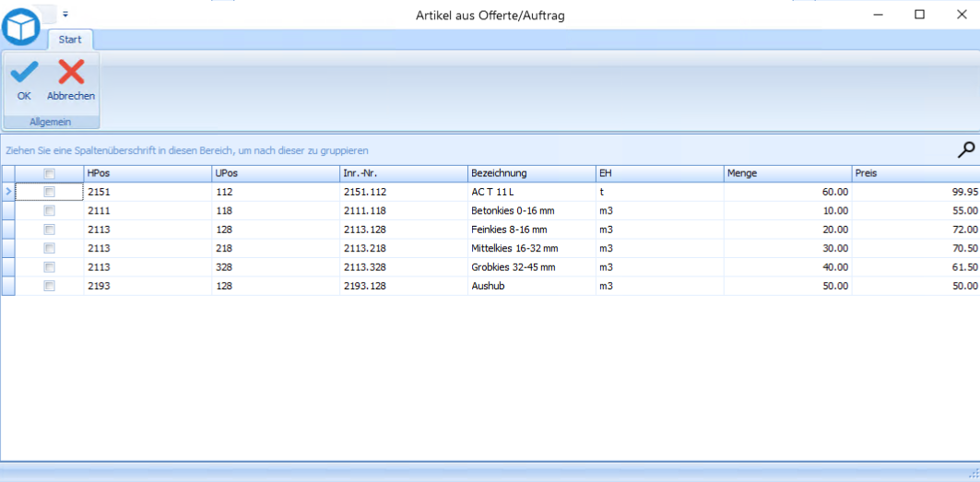The height and width of the screenshot is (482, 980).
Task: Click Inr.-Nr. value 2113.128
Action: (404, 229)
